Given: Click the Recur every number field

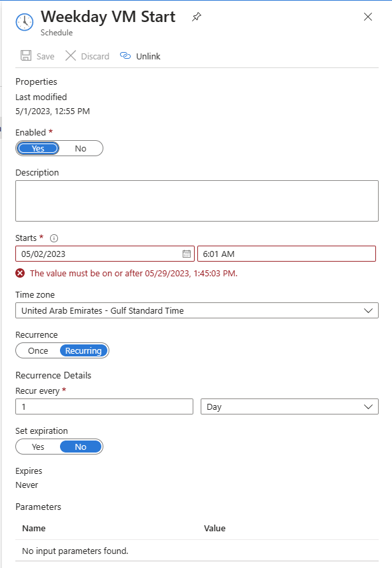Looking at the screenshot, I should tap(104, 406).
